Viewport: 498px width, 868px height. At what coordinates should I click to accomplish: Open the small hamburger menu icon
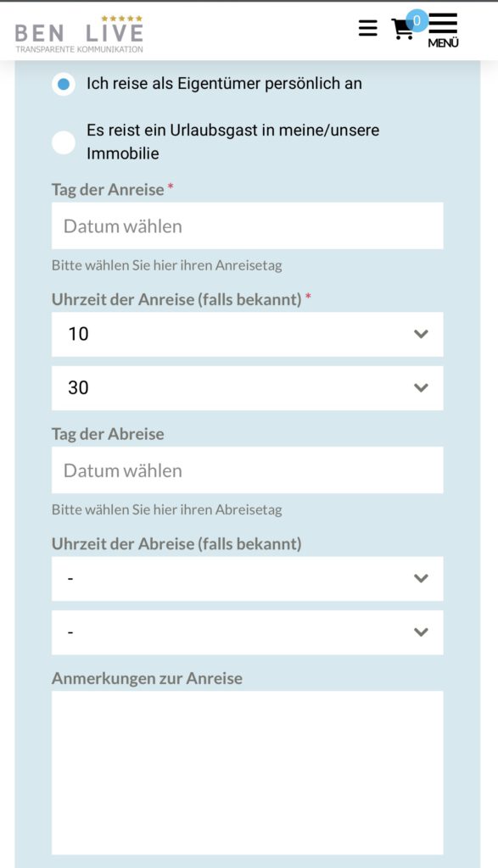[368, 28]
